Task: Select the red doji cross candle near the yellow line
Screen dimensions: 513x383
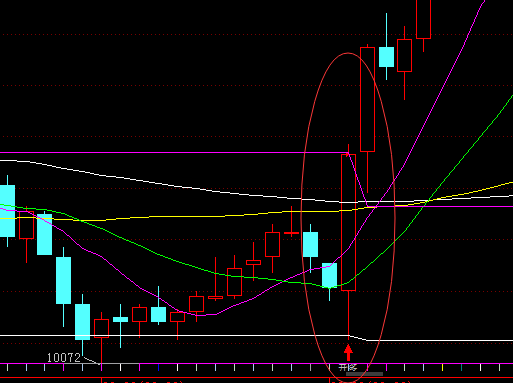Action: point(291,222)
